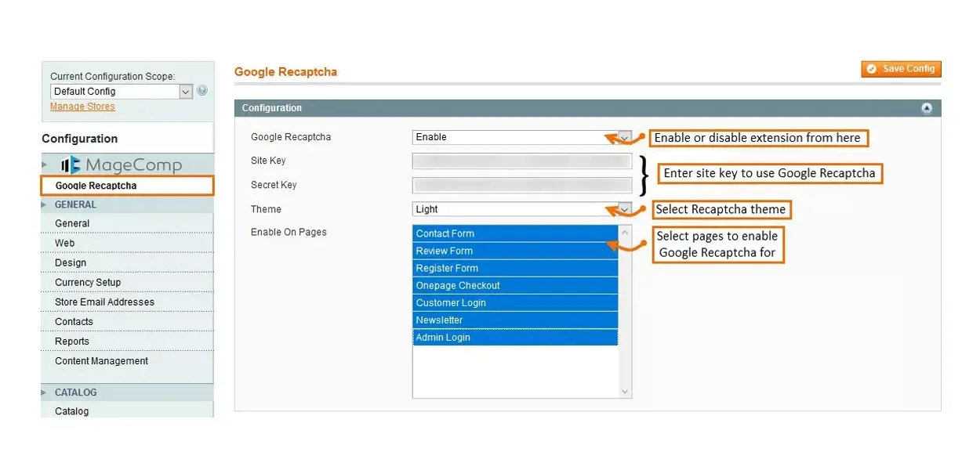The height and width of the screenshot is (470, 980).
Task: Open the Web configuration menu item
Action: pos(65,243)
